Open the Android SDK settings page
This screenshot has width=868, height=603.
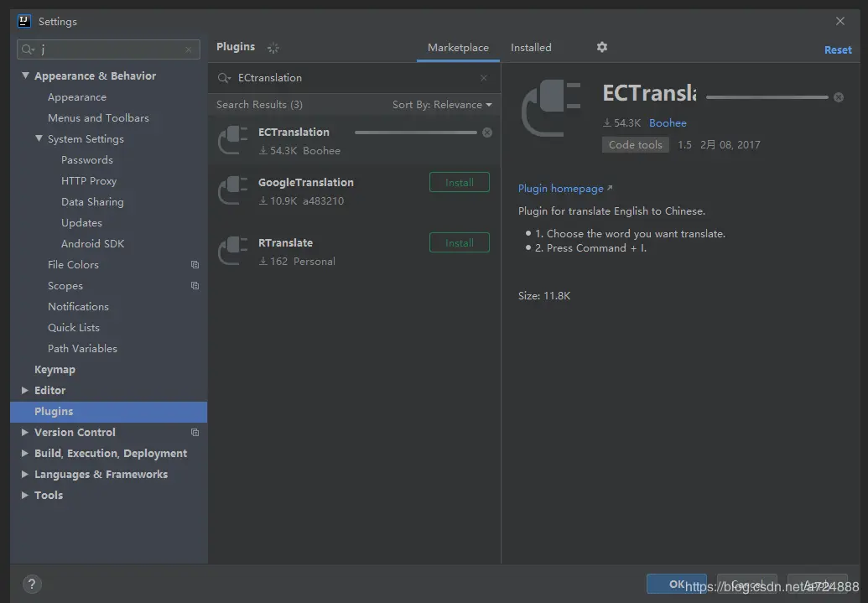92,244
